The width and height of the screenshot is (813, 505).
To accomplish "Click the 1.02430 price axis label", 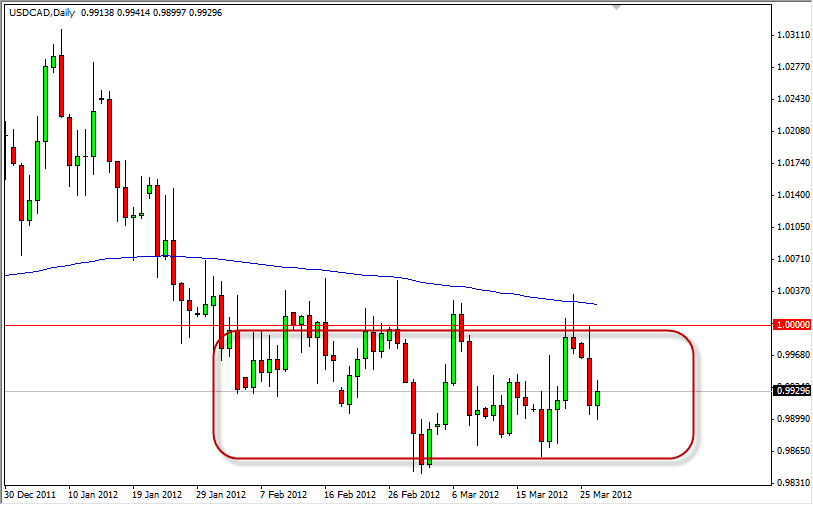I will click(x=793, y=99).
